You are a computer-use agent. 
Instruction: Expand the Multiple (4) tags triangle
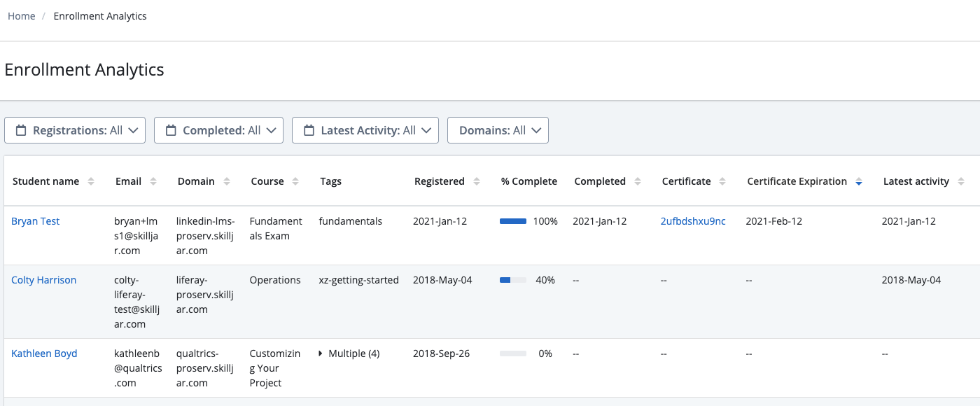321,353
